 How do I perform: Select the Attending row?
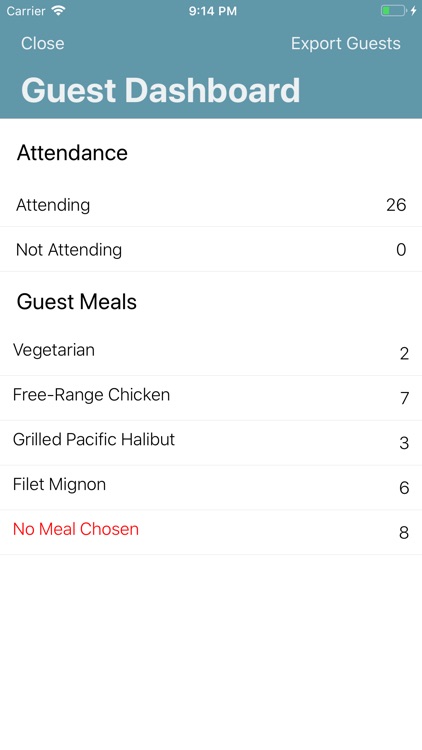[x=211, y=205]
